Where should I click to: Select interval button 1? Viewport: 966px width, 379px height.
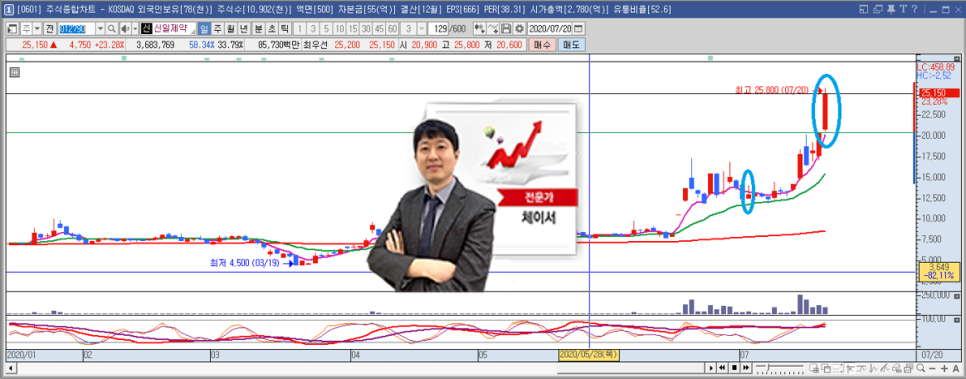click(x=300, y=29)
